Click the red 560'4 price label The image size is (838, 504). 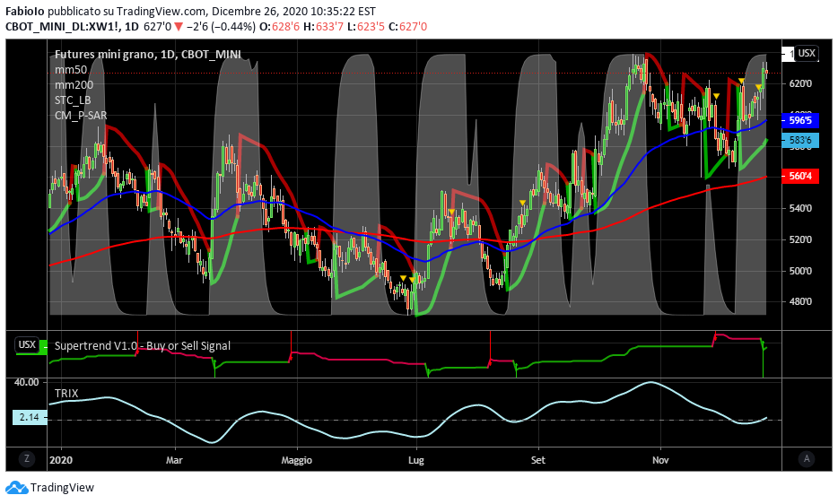coord(799,176)
